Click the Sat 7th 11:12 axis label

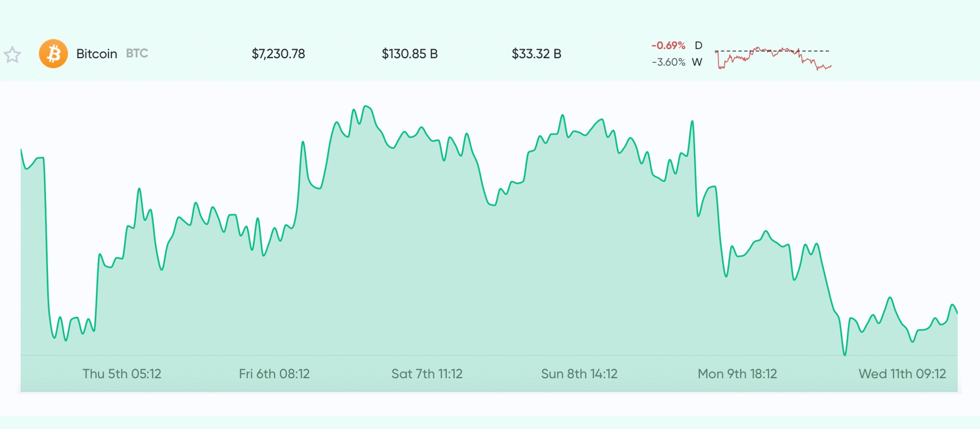427,374
